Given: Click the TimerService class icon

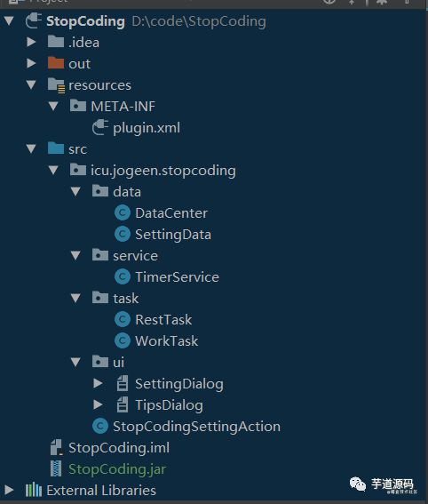Looking at the screenshot, I should point(123,276).
